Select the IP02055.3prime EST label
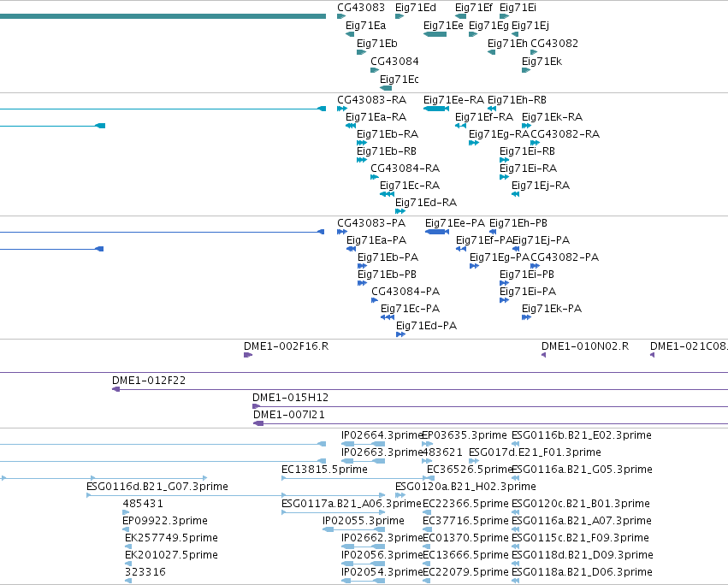 click(x=363, y=522)
